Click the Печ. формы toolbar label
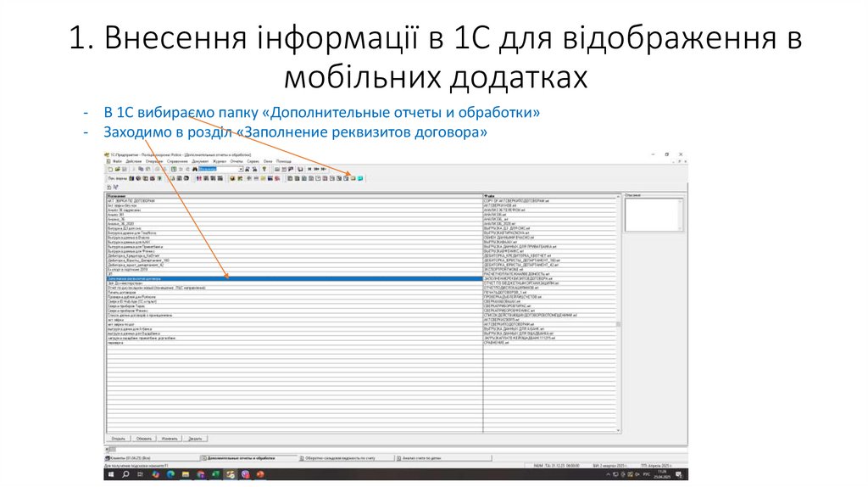 118,178
